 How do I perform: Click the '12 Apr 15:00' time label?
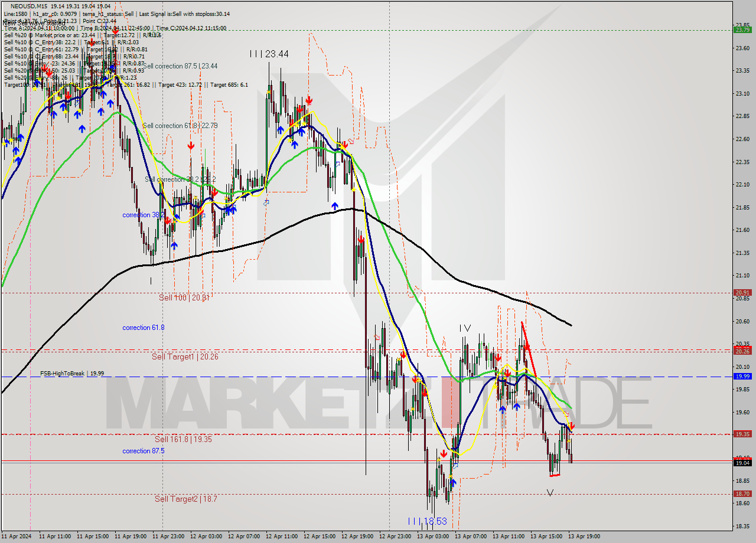[320, 537]
